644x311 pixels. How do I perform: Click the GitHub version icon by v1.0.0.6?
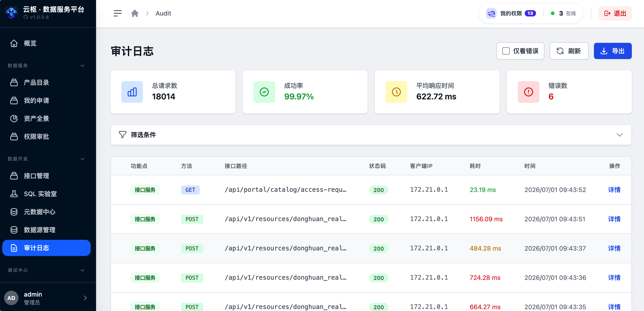[x=26, y=17]
